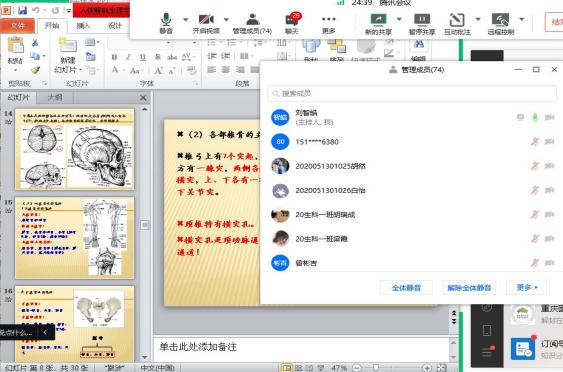Redo the action in PowerPoint
Viewport: 563px width, 372px height.
(x=55, y=10)
